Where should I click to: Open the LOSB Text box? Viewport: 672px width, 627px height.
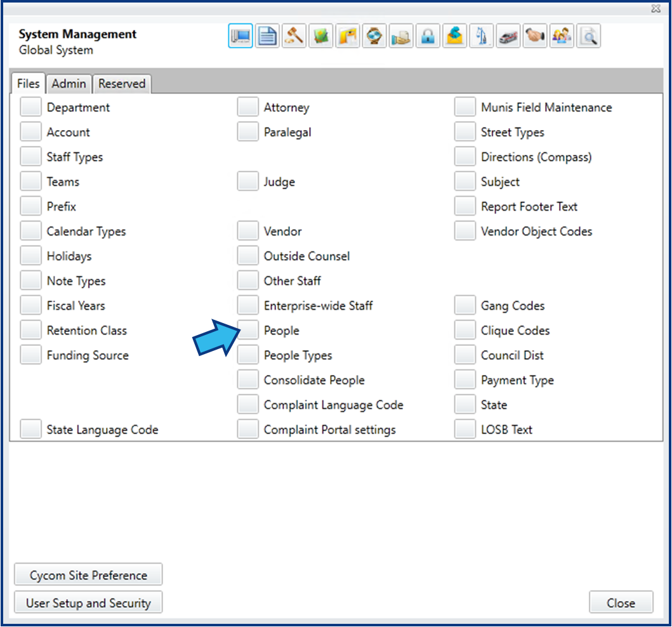pyautogui.click(x=465, y=430)
